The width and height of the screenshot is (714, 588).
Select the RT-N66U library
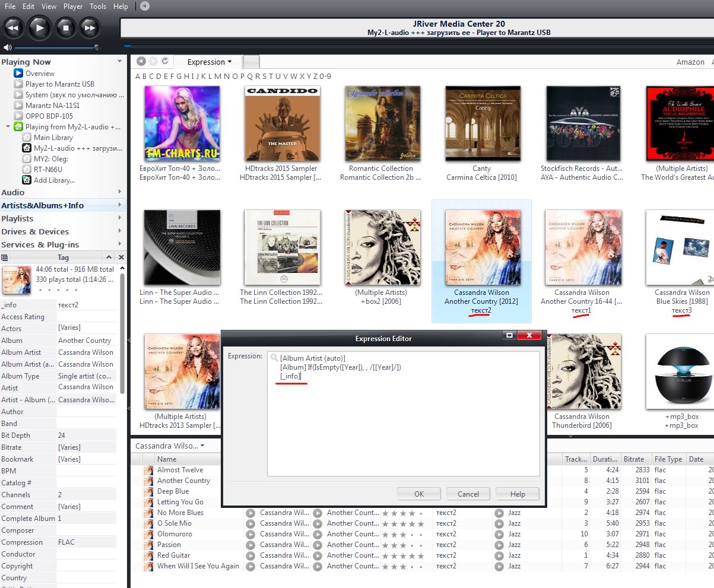click(x=47, y=169)
